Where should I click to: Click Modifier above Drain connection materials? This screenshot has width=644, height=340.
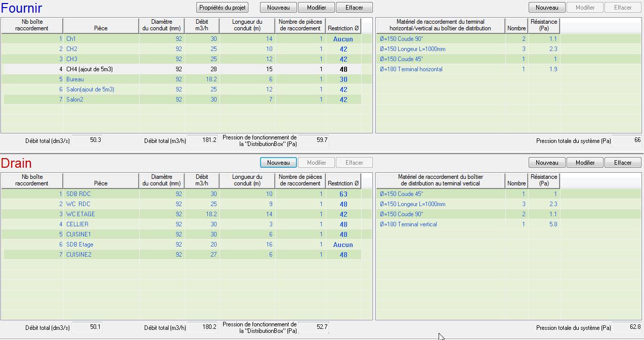[585, 163]
